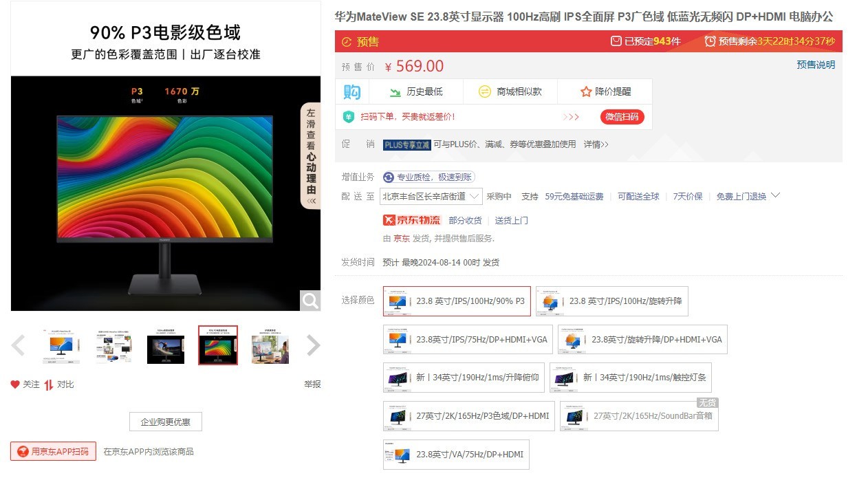Open the 预售说明 link
The height and width of the screenshot is (478, 868).
click(816, 65)
